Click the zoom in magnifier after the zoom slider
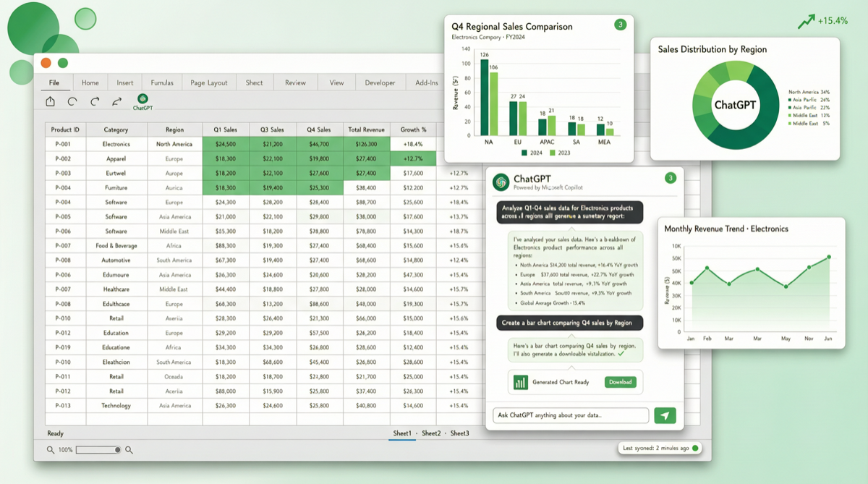The height and width of the screenshot is (484, 868). click(x=129, y=450)
